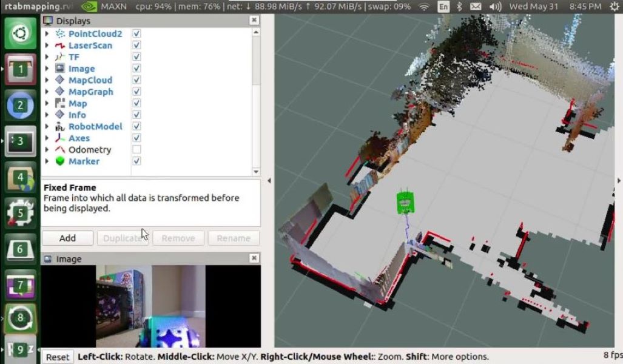Open the Ubuntu dash launcher icon

21,33
